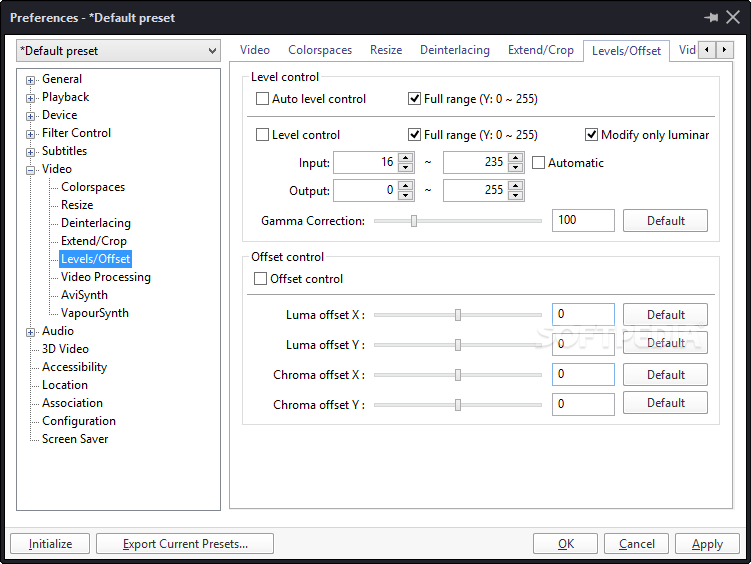Click the Apply button
Viewport: 751px width, 564px height.
tap(707, 544)
